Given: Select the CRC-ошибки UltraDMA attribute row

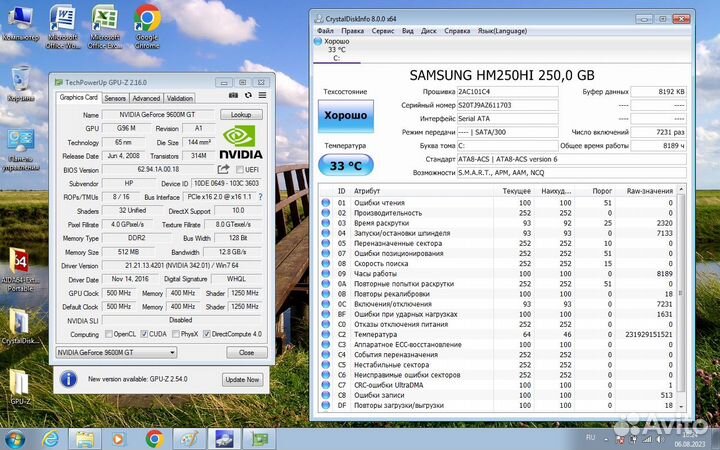Looking at the screenshot, I should (x=498, y=385).
